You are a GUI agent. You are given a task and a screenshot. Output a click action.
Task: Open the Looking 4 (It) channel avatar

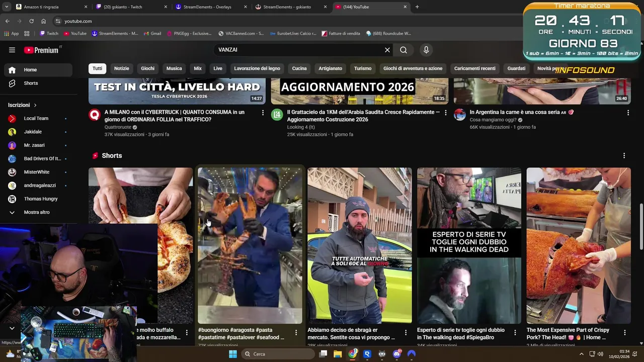[277, 115]
